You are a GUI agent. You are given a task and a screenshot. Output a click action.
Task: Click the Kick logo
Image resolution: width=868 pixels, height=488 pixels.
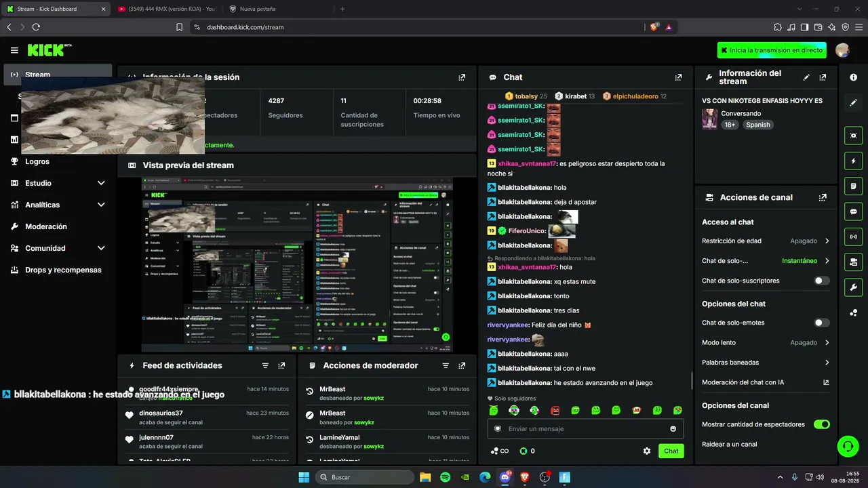tap(46, 50)
